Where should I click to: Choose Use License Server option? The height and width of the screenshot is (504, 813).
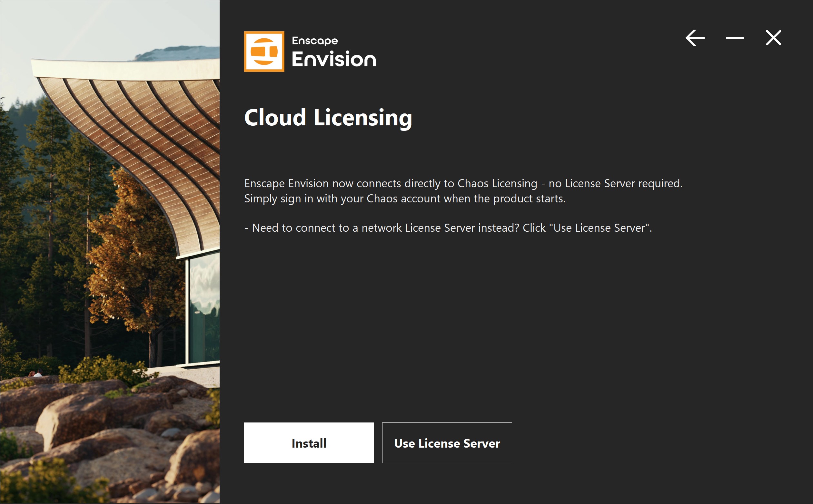click(x=447, y=443)
